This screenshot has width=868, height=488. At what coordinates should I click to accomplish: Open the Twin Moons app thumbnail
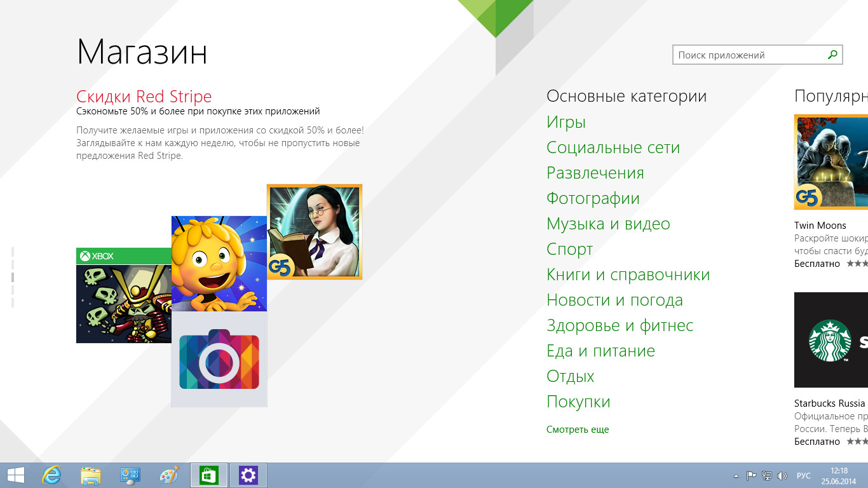tap(831, 162)
